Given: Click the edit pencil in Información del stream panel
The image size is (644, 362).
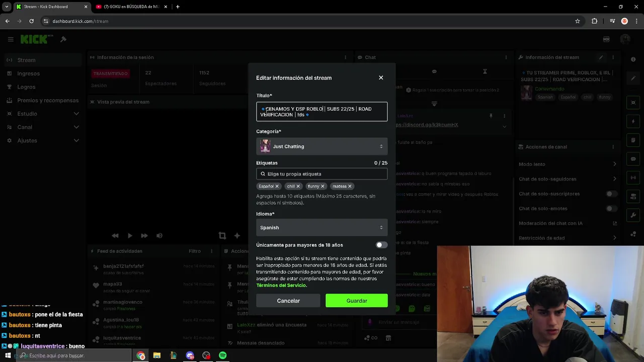Looking at the screenshot, I should 601,57.
